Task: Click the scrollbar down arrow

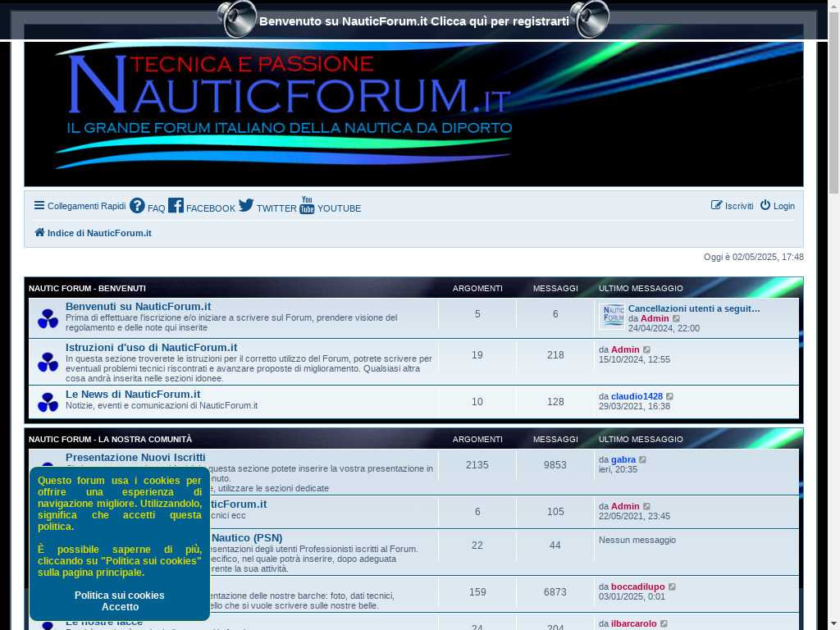Action: coord(834,624)
